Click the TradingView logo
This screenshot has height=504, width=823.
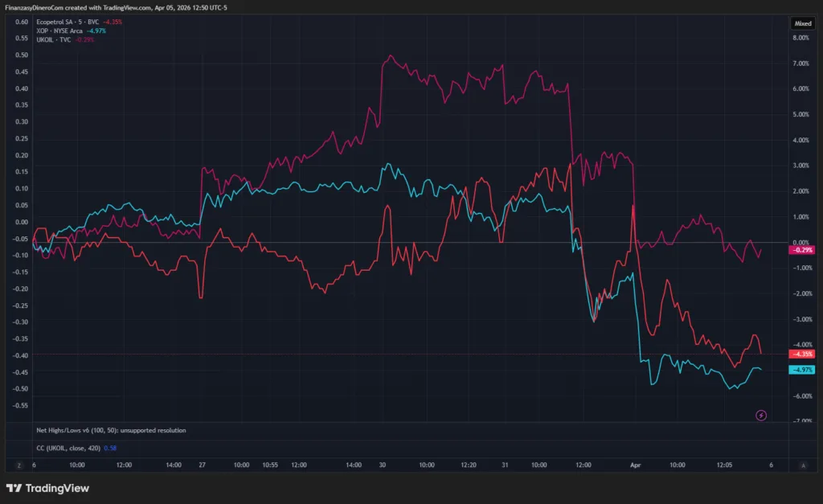coord(47,488)
